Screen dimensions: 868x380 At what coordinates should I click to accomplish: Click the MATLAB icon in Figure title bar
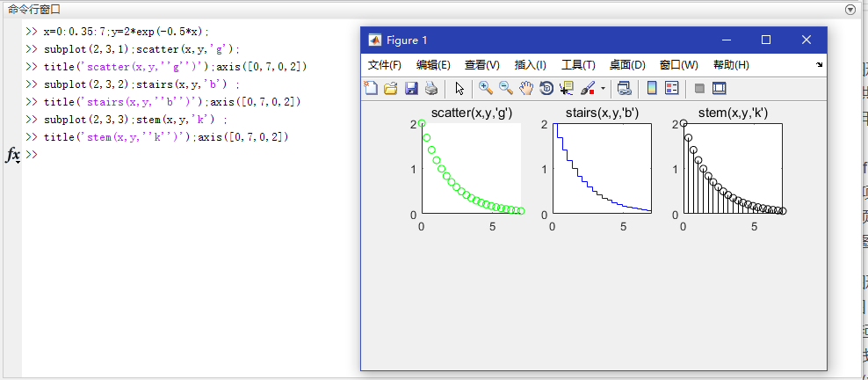[x=375, y=40]
